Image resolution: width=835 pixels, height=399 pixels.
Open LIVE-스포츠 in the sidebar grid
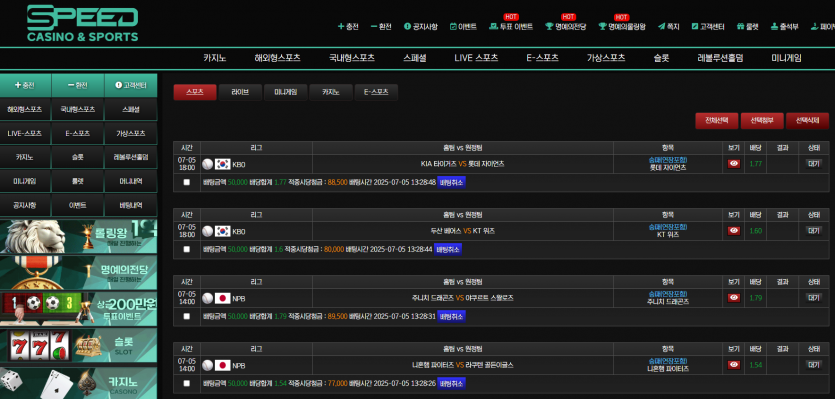tap(26, 133)
